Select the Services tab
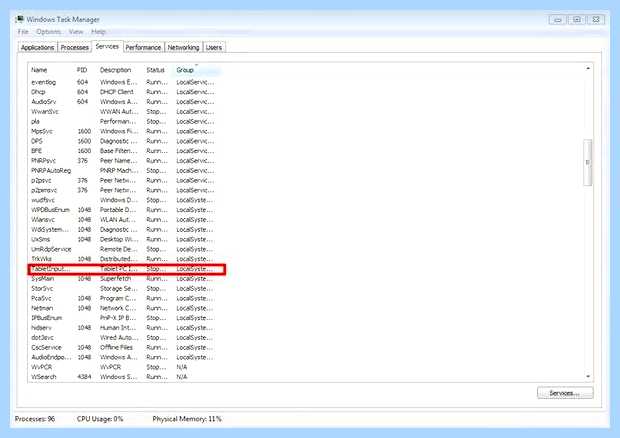Image resolution: width=620 pixels, height=438 pixels. (107, 46)
